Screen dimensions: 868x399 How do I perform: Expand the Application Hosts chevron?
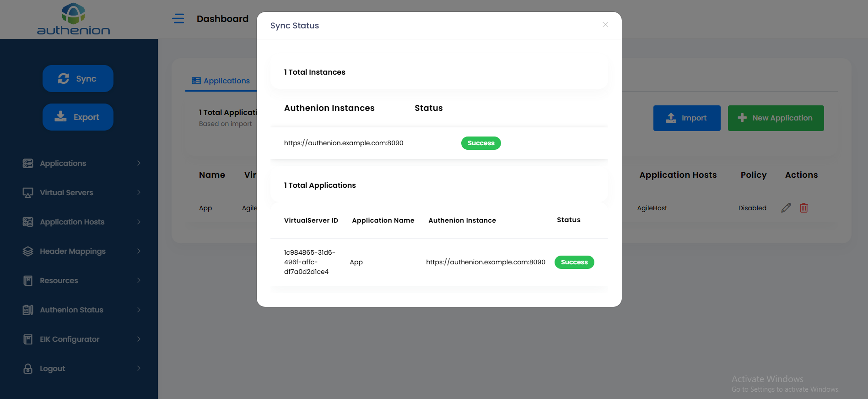pyautogui.click(x=139, y=222)
